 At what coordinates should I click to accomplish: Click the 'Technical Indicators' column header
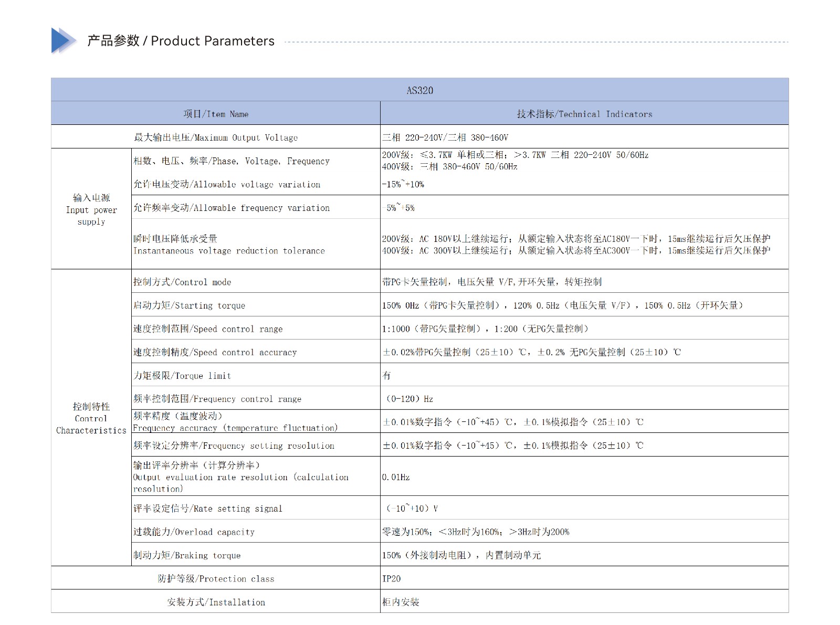tap(584, 114)
